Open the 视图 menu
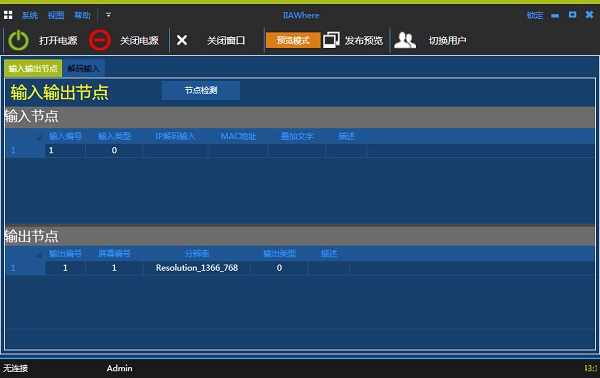The width and height of the screenshot is (600, 378). click(56, 15)
